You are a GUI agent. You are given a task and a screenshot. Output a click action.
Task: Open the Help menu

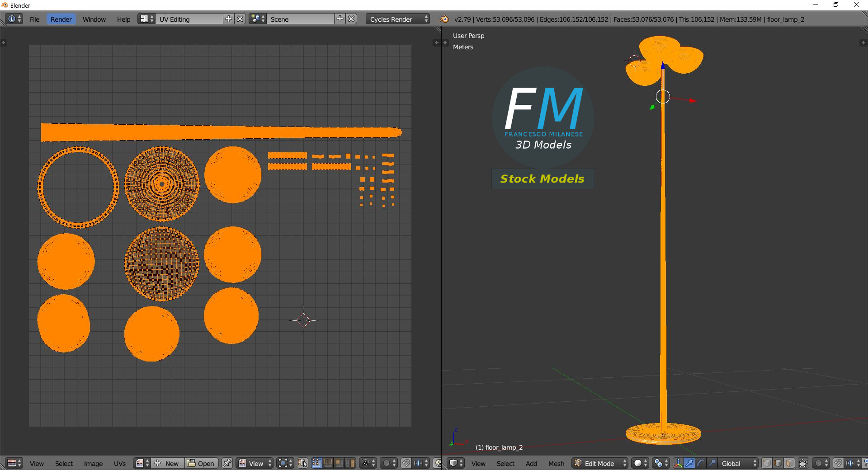pos(123,19)
